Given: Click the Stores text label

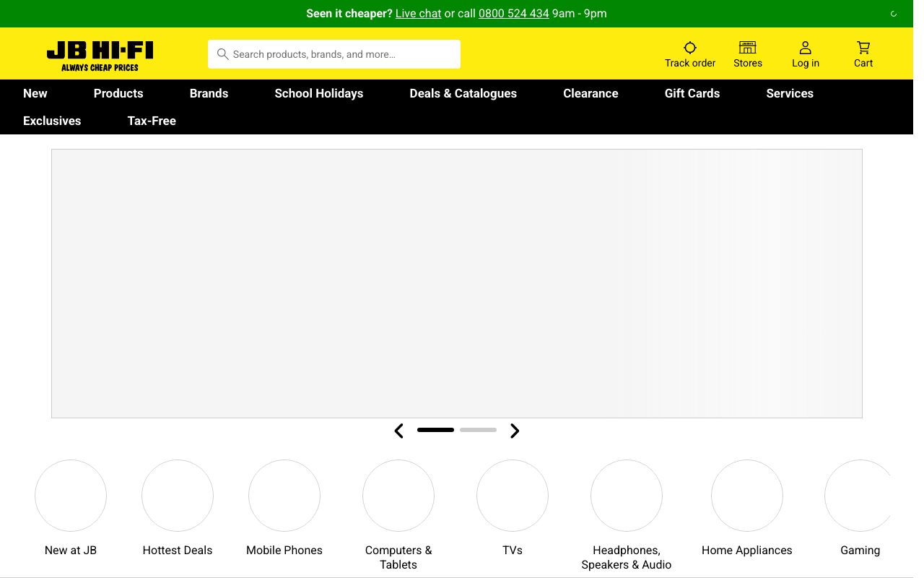Looking at the screenshot, I should coord(748,63).
